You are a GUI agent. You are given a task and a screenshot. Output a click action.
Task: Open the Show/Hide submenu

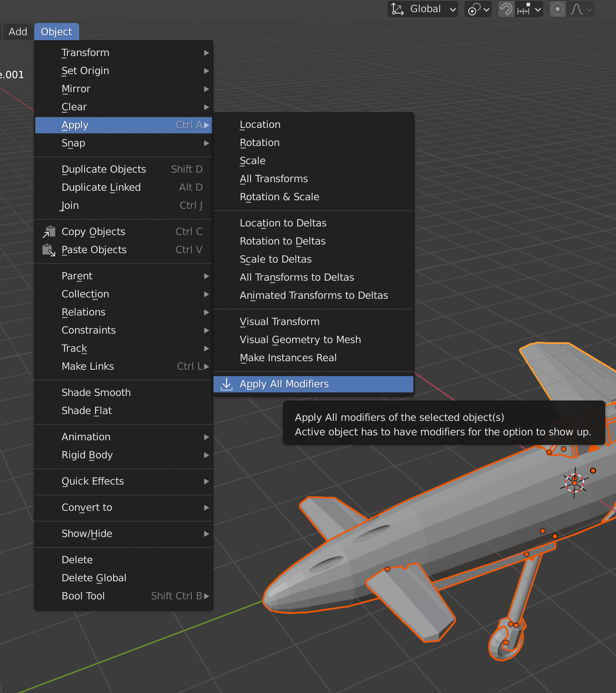click(123, 534)
